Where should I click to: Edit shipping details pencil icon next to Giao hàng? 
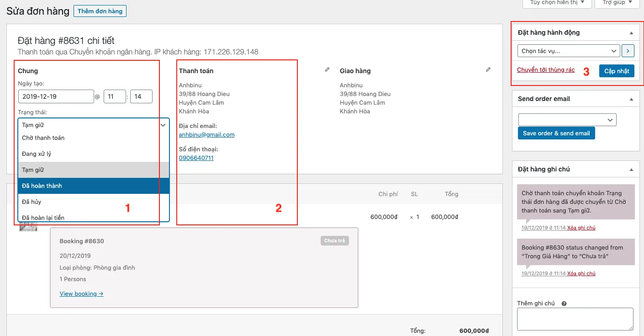tap(488, 70)
